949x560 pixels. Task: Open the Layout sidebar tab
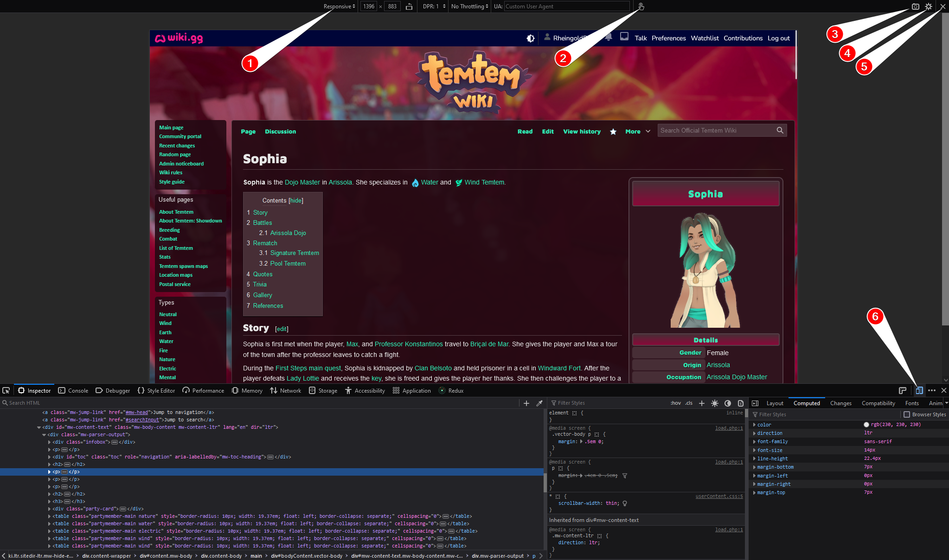[775, 403]
